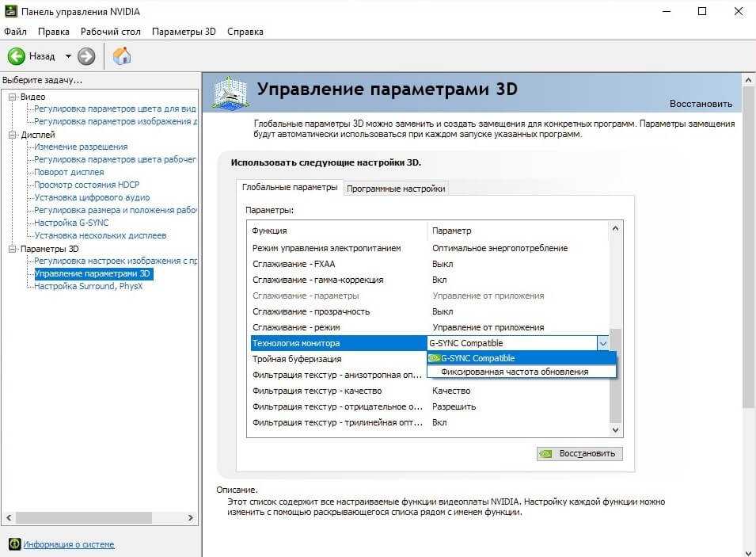Open the Правка menu
Screen dimensions: 756x557
(x=54, y=32)
